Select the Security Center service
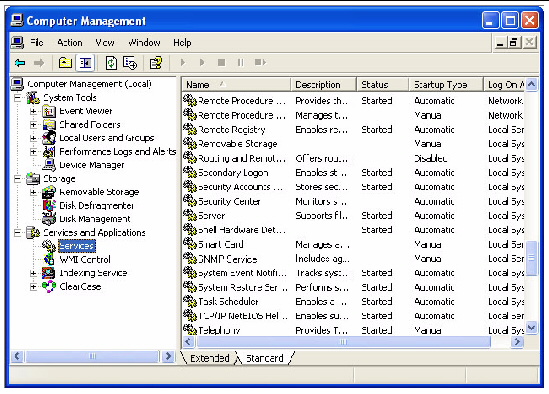 coord(353,201)
